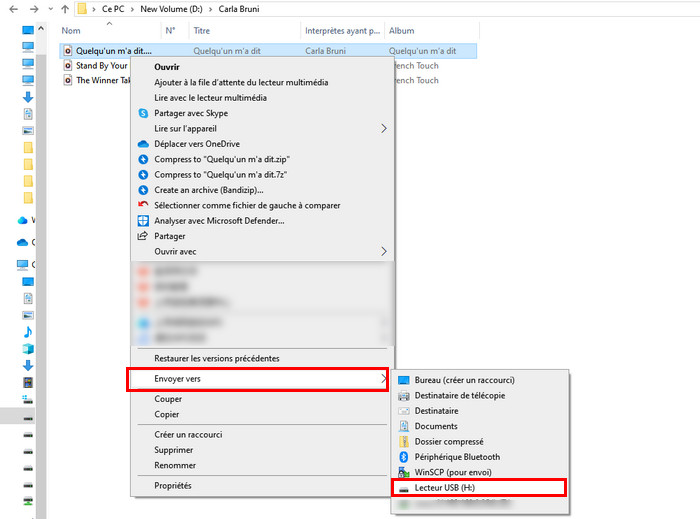Choose Copier in the context menu
Viewport: 700px width, 519px height.
coord(167,414)
